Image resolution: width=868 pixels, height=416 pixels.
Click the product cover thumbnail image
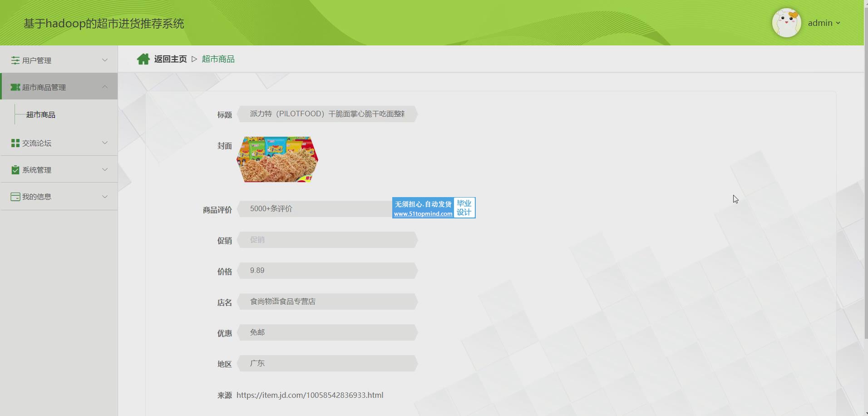tap(277, 159)
